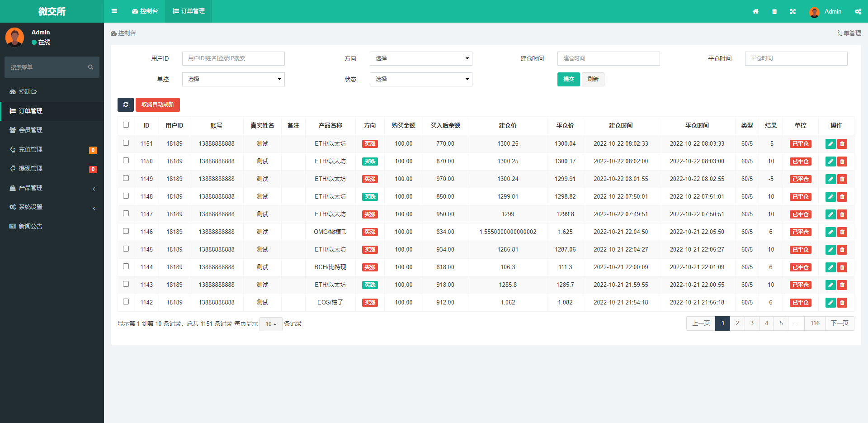The height and width of the screenshot is (423, 868).
Task: Click the search magnifier in the sidebar
Action: coord(90,67)
